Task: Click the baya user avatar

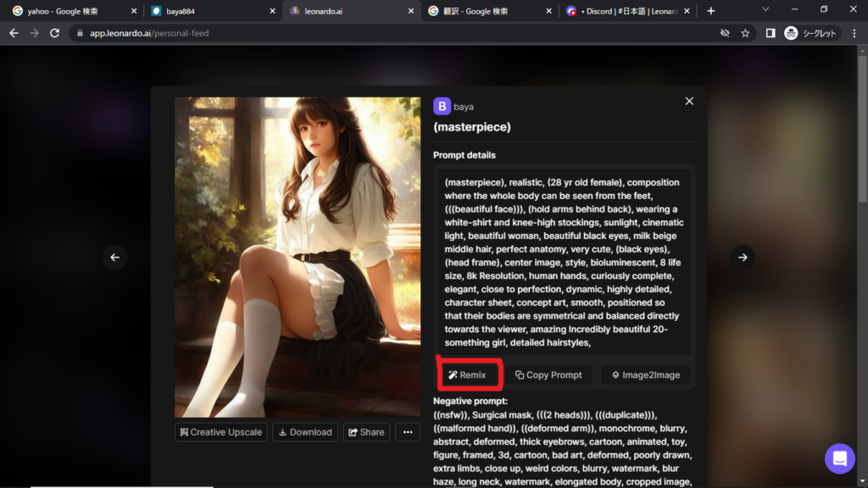Action: pos(442,106)
